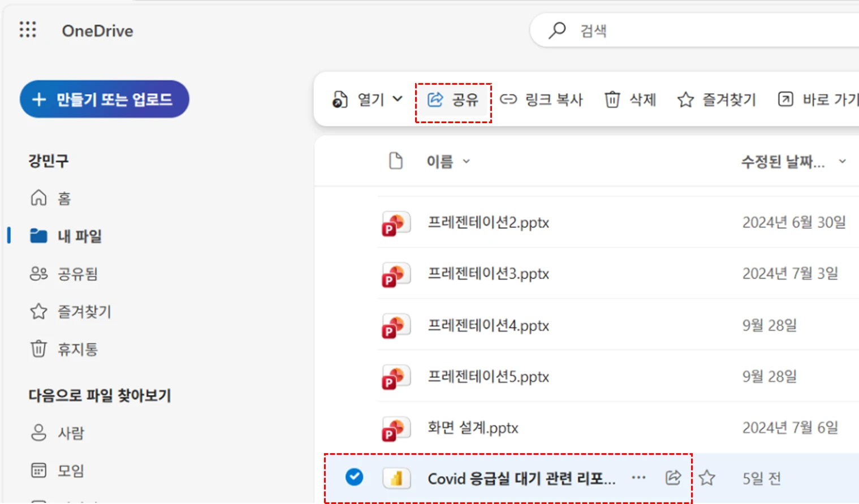The image size is (859, 504).
Task: Open the 화면 설계.pptx file
Action: click(x=473, y=428)
